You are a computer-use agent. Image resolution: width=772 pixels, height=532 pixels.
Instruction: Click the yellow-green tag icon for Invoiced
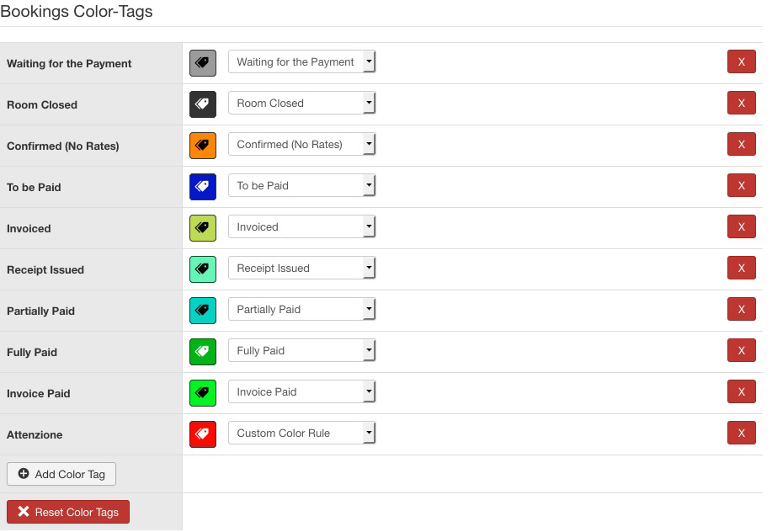203,227
